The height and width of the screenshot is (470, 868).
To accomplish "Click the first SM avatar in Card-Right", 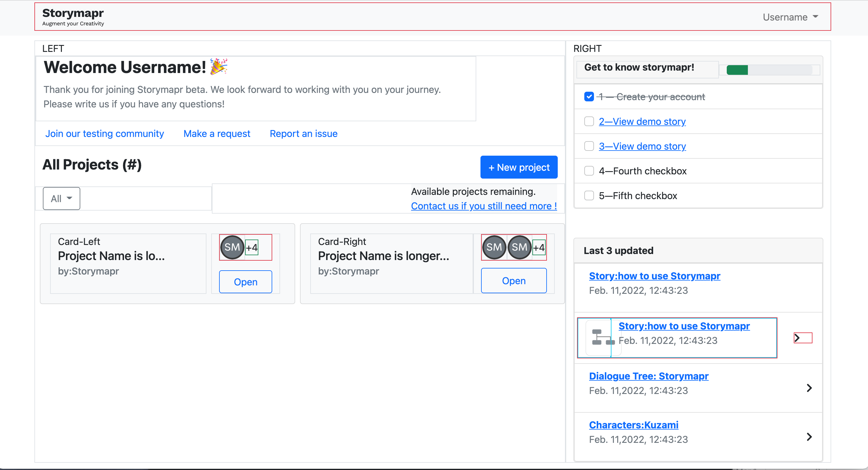I will pyautogui.click(x=494, y=247).
